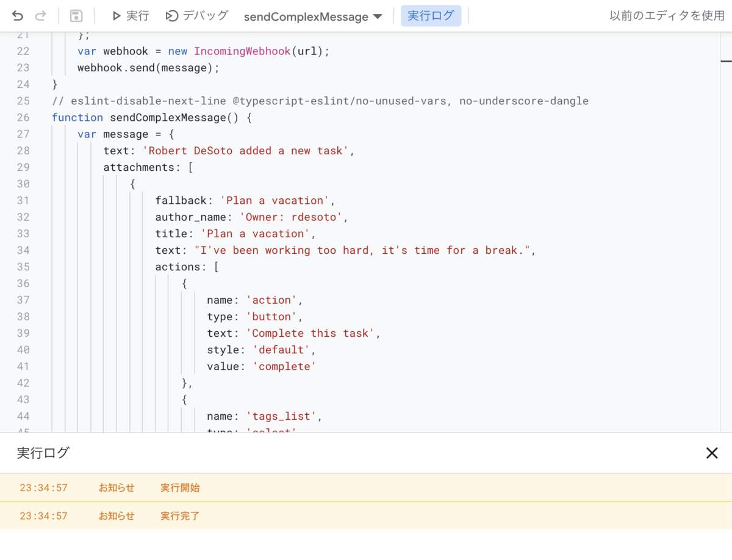This screenshot has width=732, height=560.
Task: Click 'attachments: [' on line 29
Action: point(148,167)
